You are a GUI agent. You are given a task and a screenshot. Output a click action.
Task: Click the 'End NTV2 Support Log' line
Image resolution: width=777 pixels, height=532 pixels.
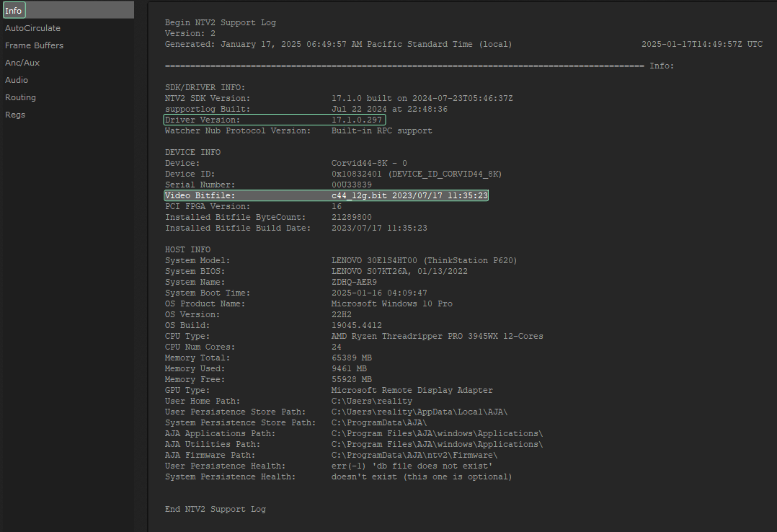[215, 509]
